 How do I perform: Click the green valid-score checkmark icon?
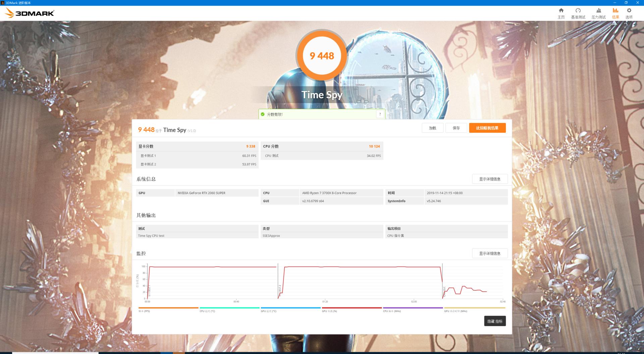pos(263,114)
